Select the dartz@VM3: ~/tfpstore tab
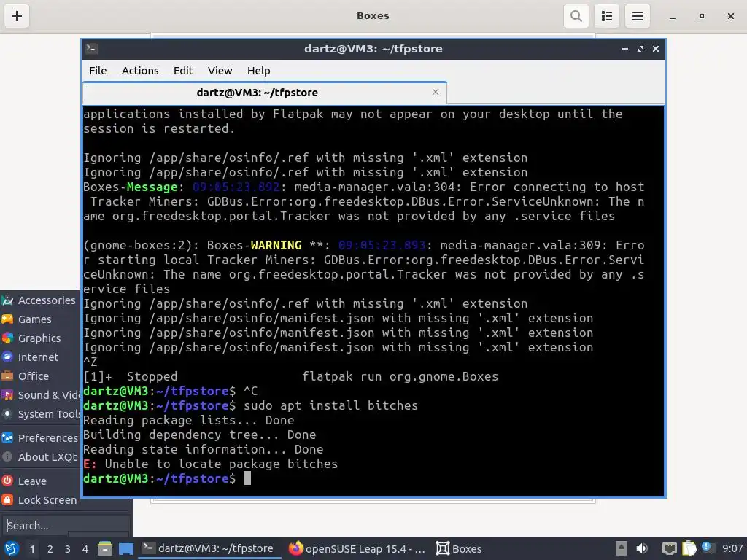 264,93
